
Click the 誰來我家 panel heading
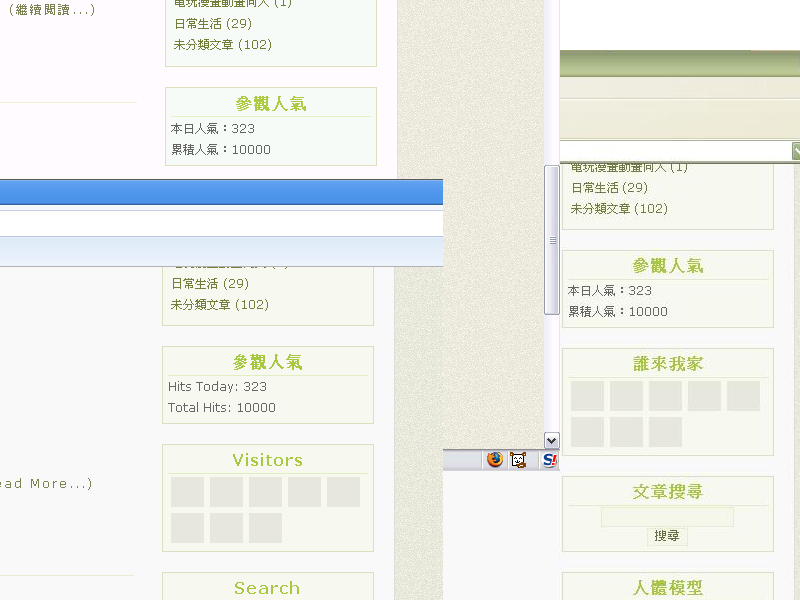pos(668,364)
